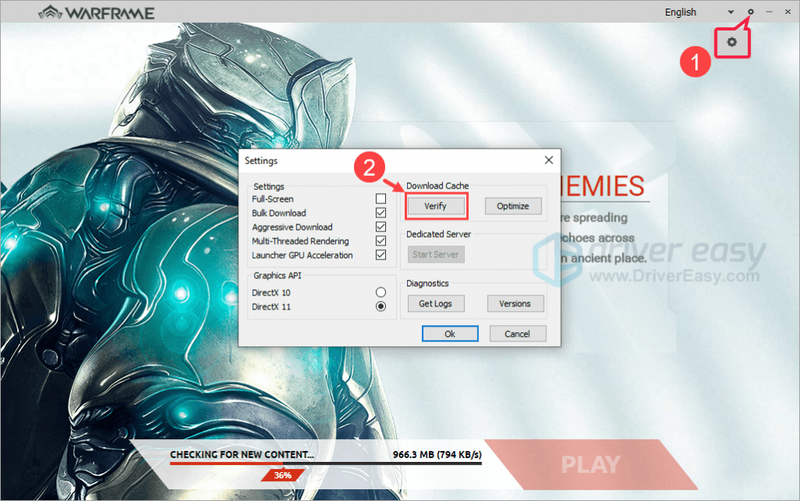
Task: Confirm settings with the Ok button
Action: click(450, 334)
